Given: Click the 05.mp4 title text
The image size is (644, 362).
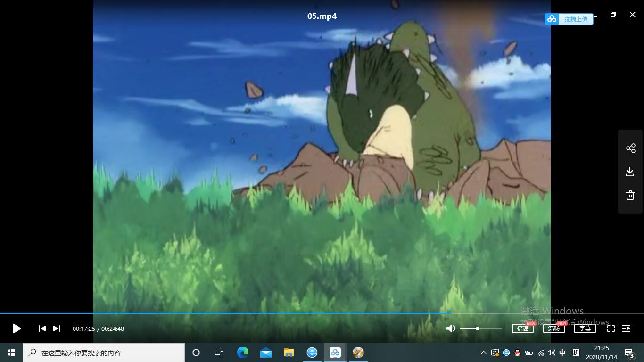Looking at the screenshot, I should coord(322,16).
